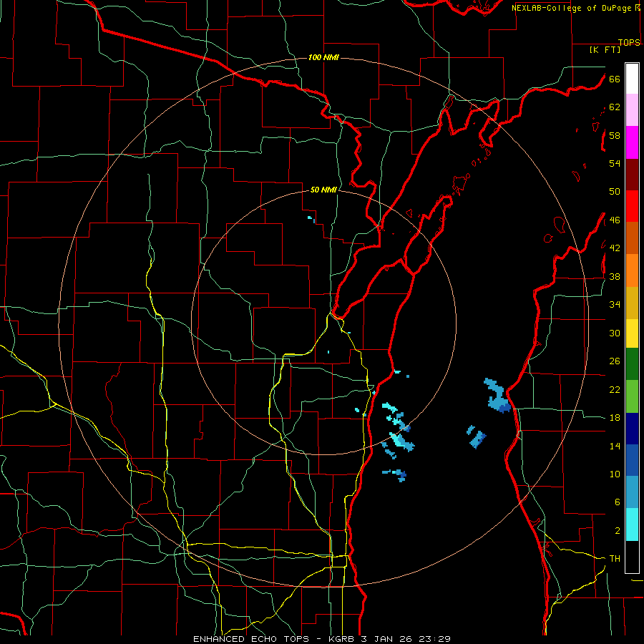
Task: Click legend value "38"
Action: (x=615, y=276)
